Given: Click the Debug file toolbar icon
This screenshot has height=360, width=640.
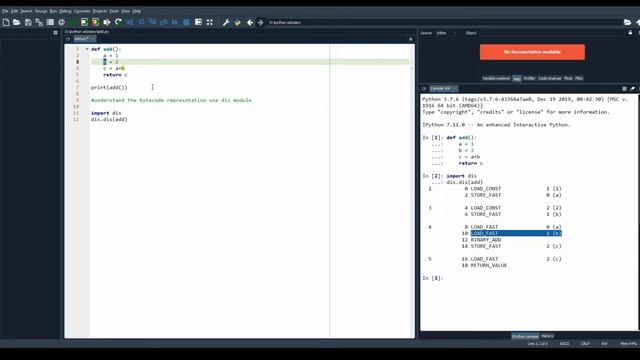Looking at the screenshot, I should click(130, 22).
